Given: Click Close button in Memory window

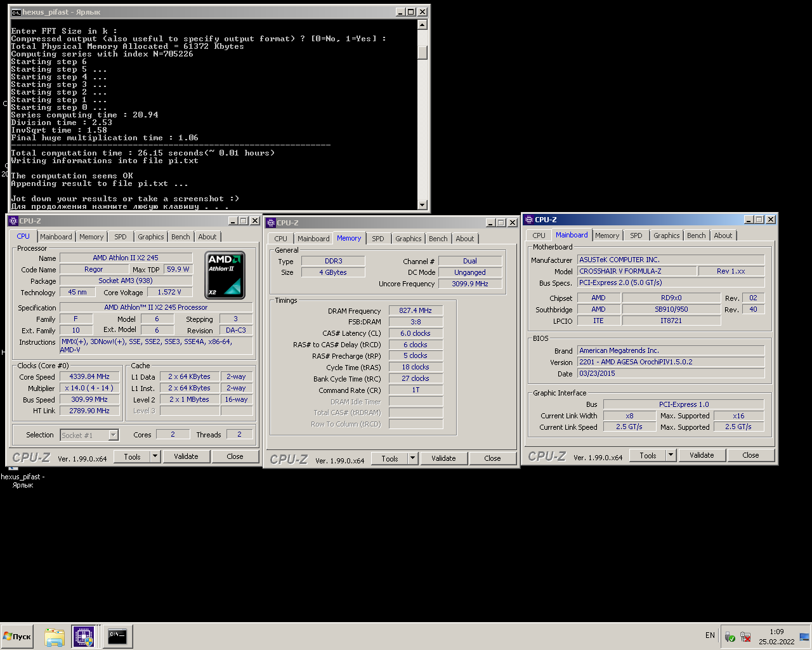Looking at the screenshot, I should pyautogui.click(x=492, y=458).
